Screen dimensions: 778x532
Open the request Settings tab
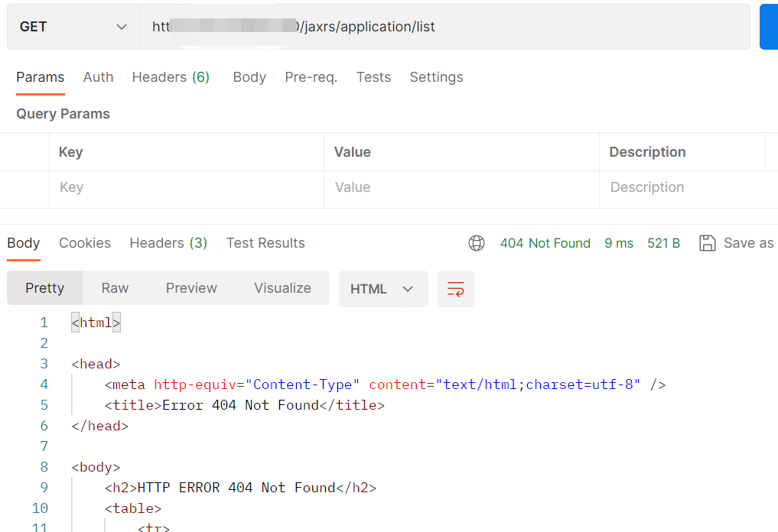(436, 77)
